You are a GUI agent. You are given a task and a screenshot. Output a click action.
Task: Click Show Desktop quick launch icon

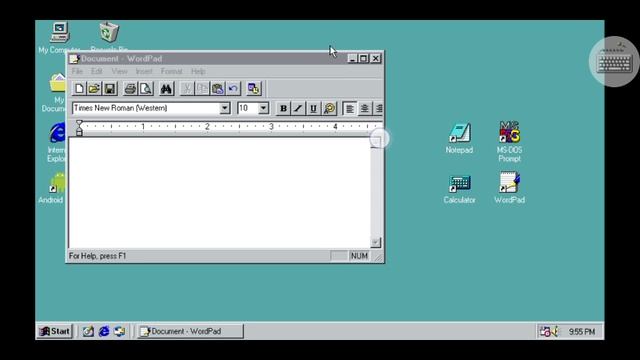click(88, 331)
